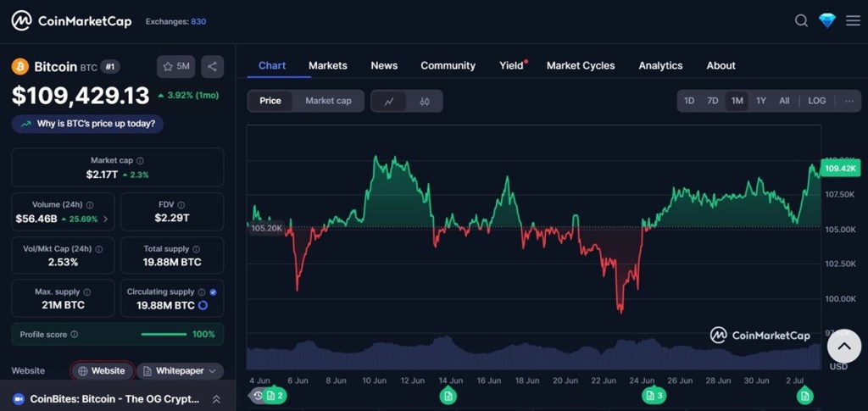Click the scroll-to-top arrow button
The height and width of the screenshot is (411, 868).
(x=844, y=347)
